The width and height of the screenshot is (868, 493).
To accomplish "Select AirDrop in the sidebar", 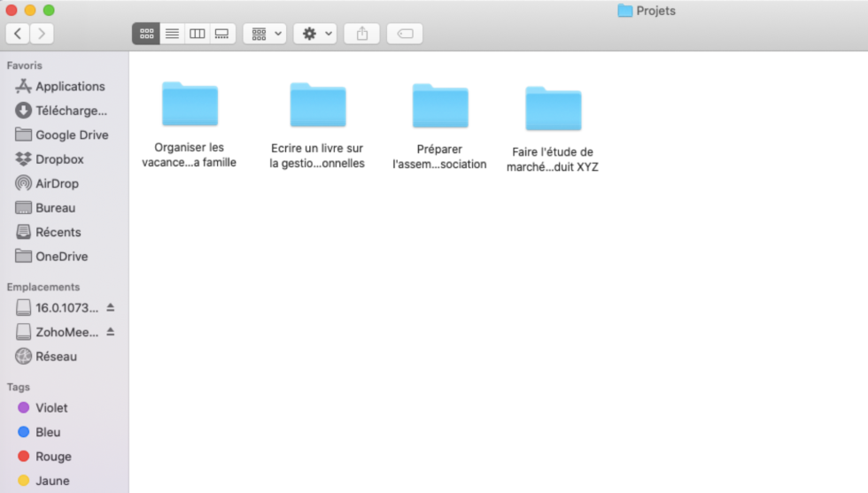I will 57,184.
